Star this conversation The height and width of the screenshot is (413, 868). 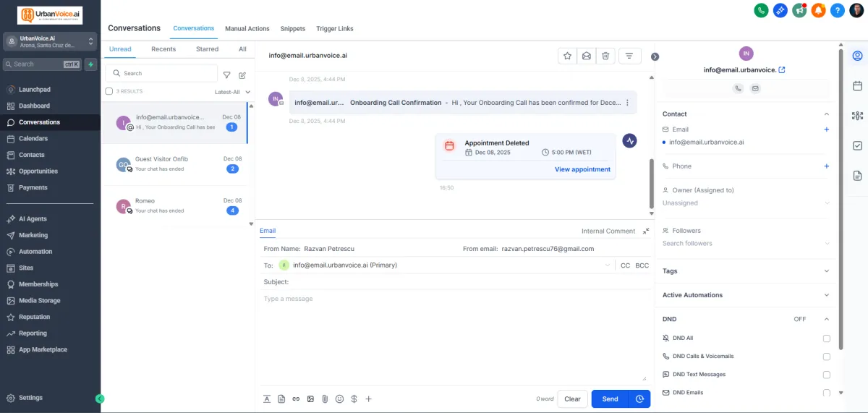coord(567,56)
